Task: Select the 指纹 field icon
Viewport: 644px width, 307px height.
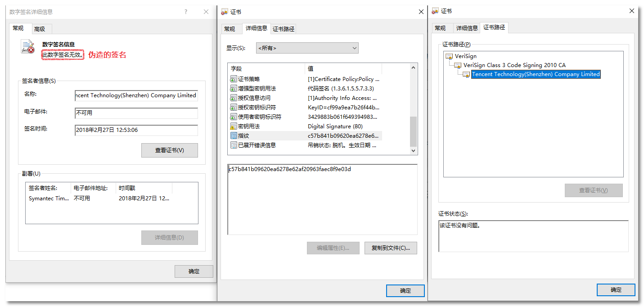Action: click(234, 135)
